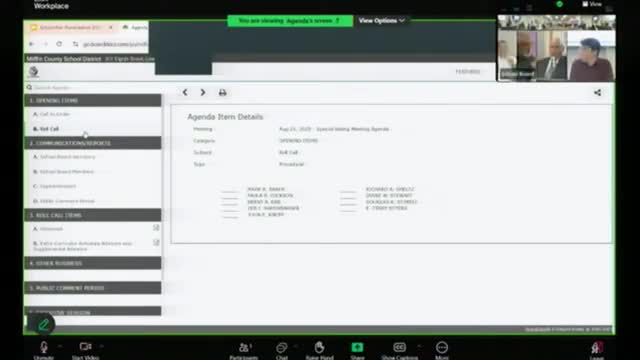Click the Raise Hand icon

(x=320, y=347)
